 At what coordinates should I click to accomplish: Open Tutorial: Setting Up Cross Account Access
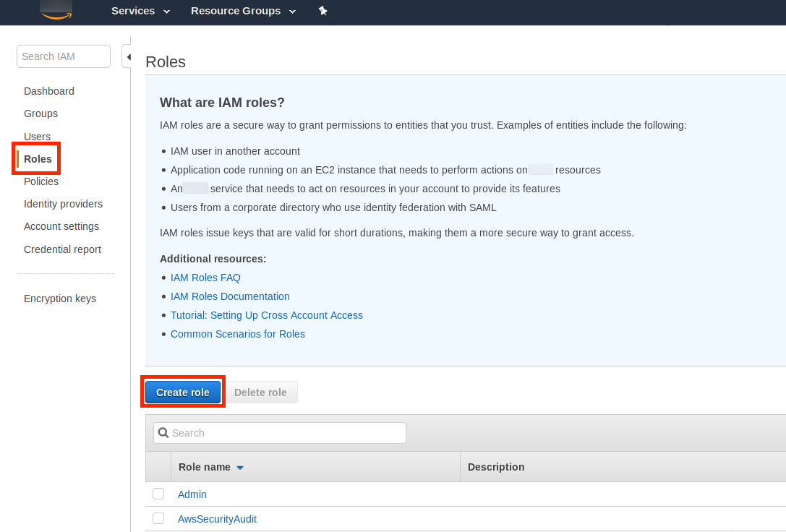coord(266,315)
